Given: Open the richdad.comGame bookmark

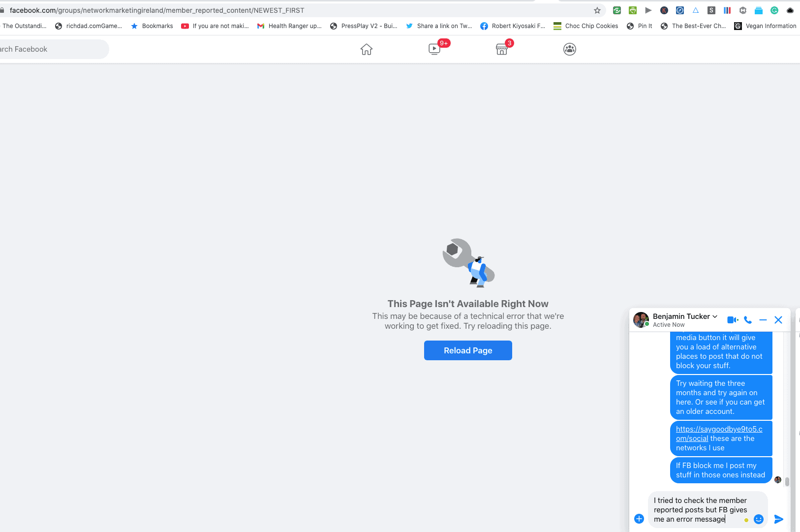Looking at the screenshot, I should tap(89, 26).
